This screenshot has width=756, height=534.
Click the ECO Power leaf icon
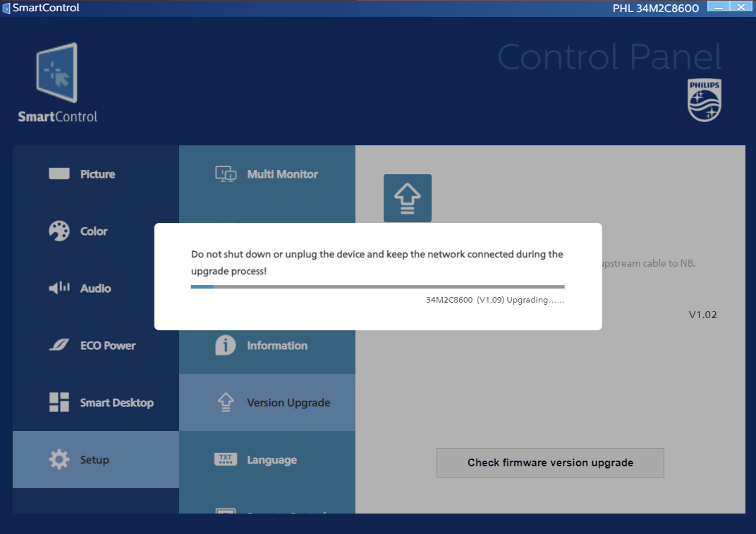[59, 345]
